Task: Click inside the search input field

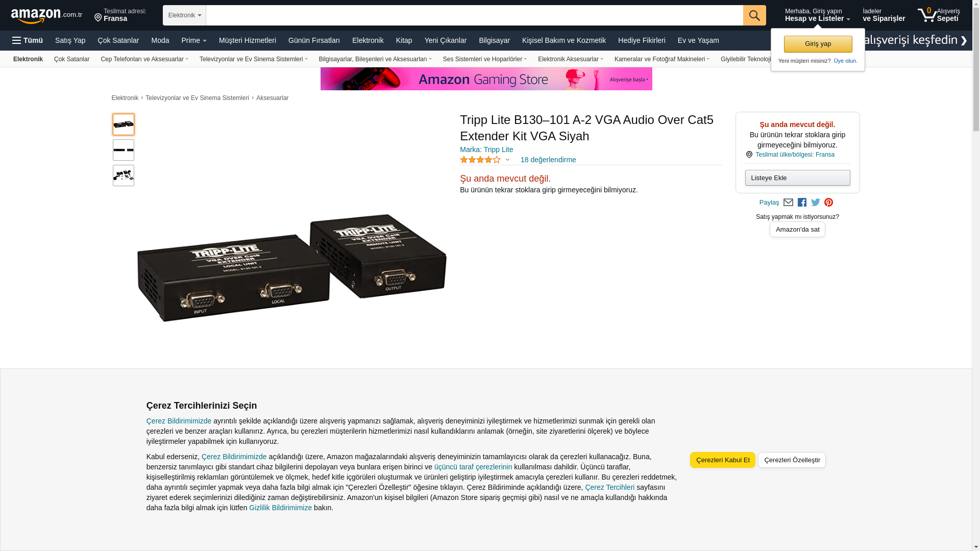Action: (474, 15)
